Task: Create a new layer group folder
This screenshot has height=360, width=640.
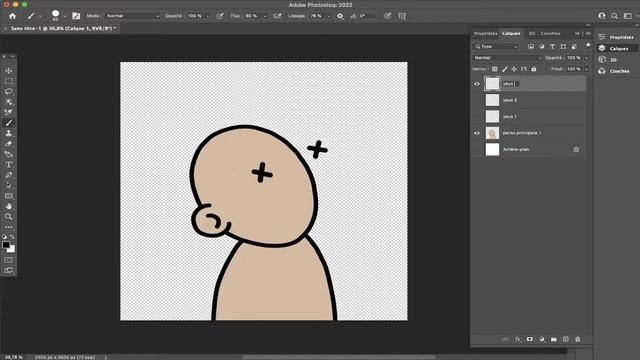Action: click(x=553, y=339)
